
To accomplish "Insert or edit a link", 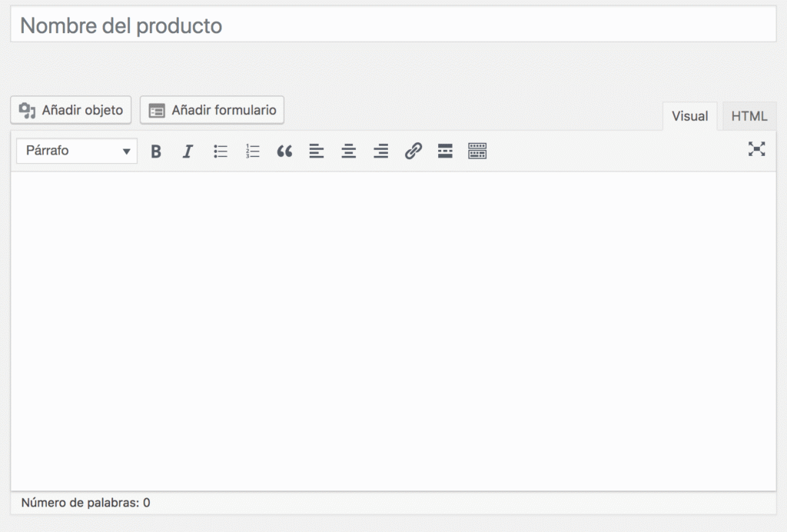I will (x=413, y=151).
